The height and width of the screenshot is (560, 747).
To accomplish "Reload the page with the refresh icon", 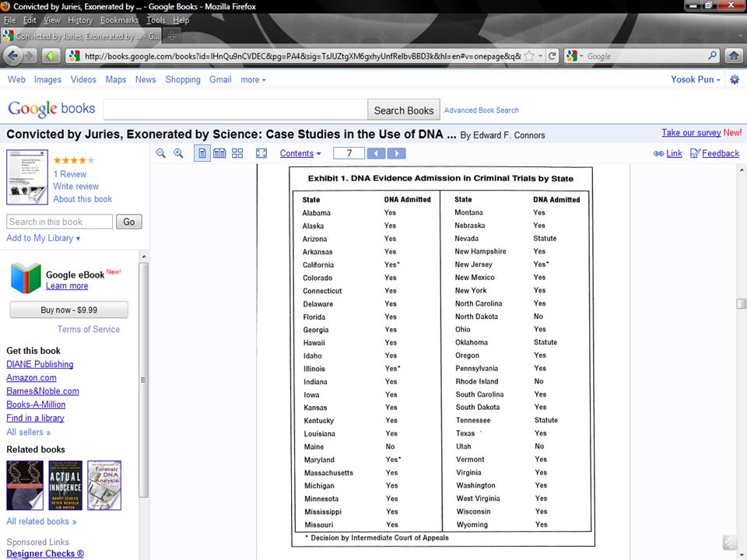I will pos(552,56).
